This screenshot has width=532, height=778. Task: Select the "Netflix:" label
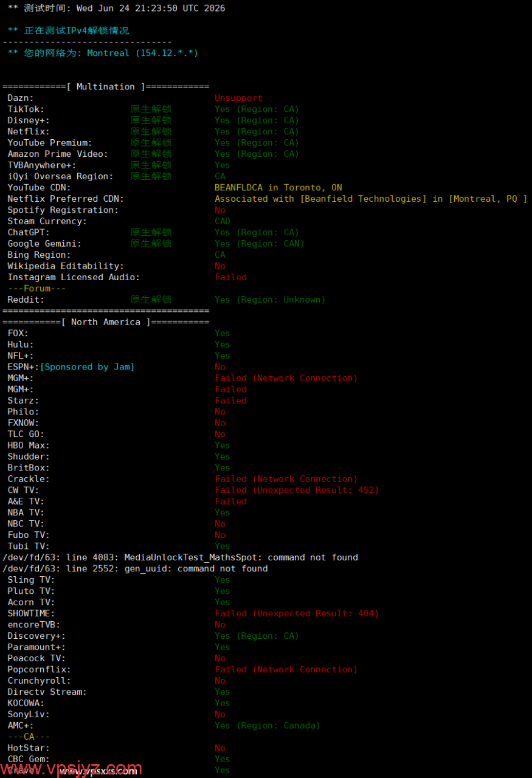pyautogui.click(x=29, y=132)
